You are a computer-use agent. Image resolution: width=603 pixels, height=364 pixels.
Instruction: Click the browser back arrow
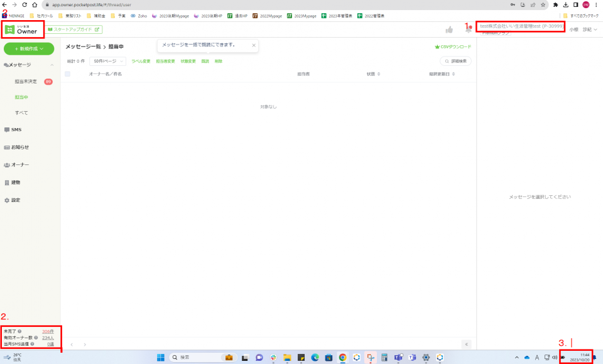pyautogui.click(x=4, y=4)
